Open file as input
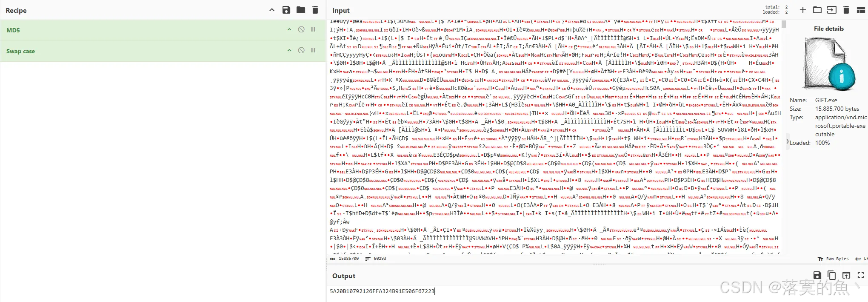868x302 pixels. [x=831, y=10]
